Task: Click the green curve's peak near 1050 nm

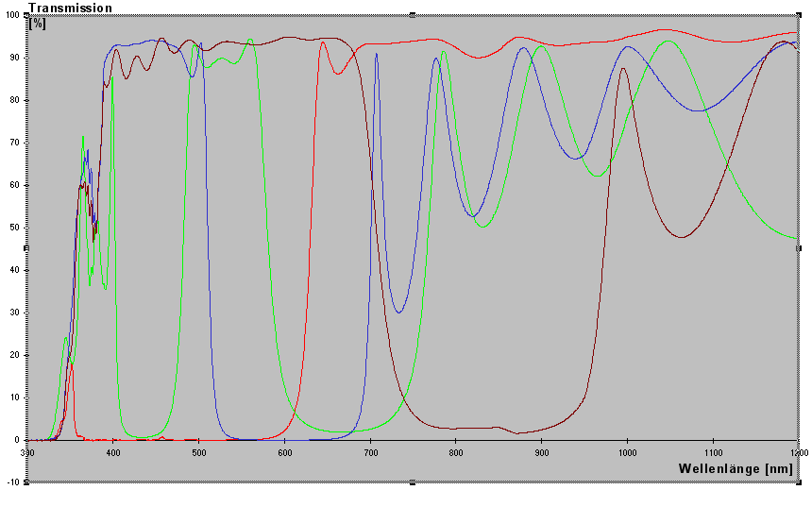Action: [668, 42]
